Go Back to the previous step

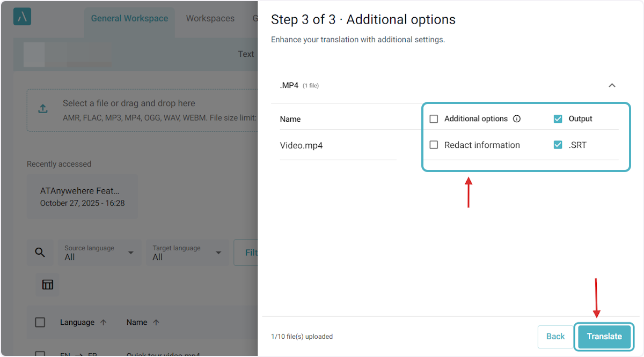click(555, 337)
